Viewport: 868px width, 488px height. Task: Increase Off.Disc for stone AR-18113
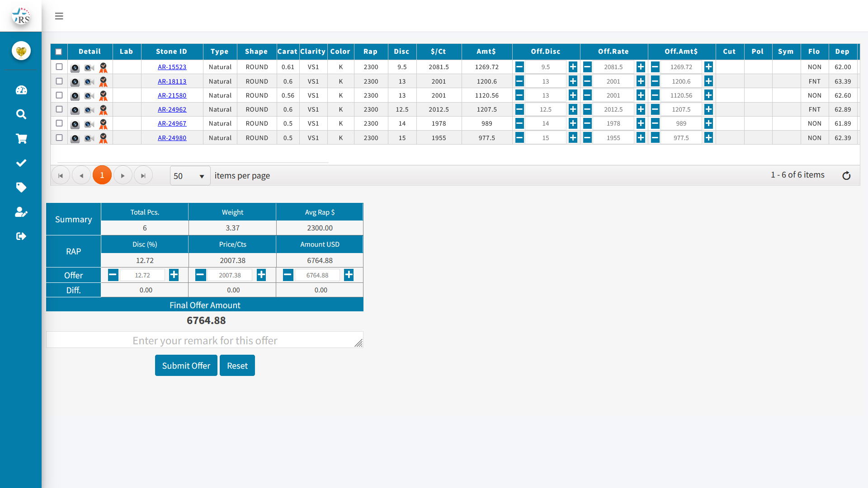pos(573,81)
